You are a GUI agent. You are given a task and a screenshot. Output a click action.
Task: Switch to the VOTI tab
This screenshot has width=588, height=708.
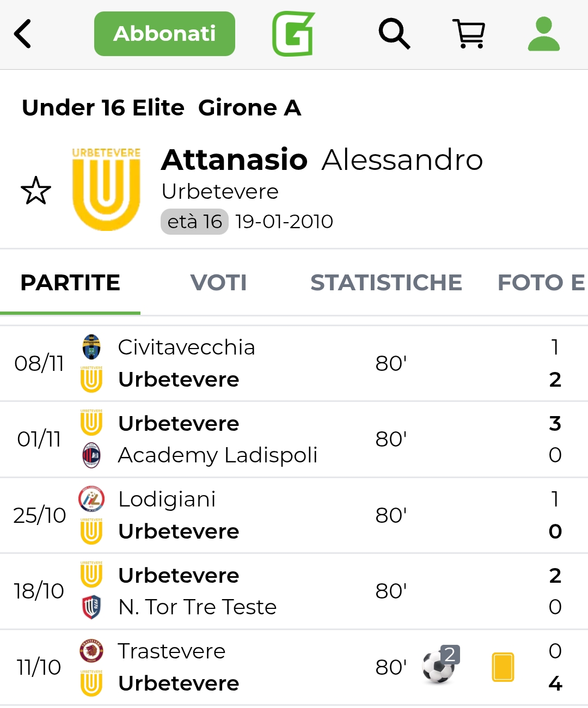click(x=218, y=283)
